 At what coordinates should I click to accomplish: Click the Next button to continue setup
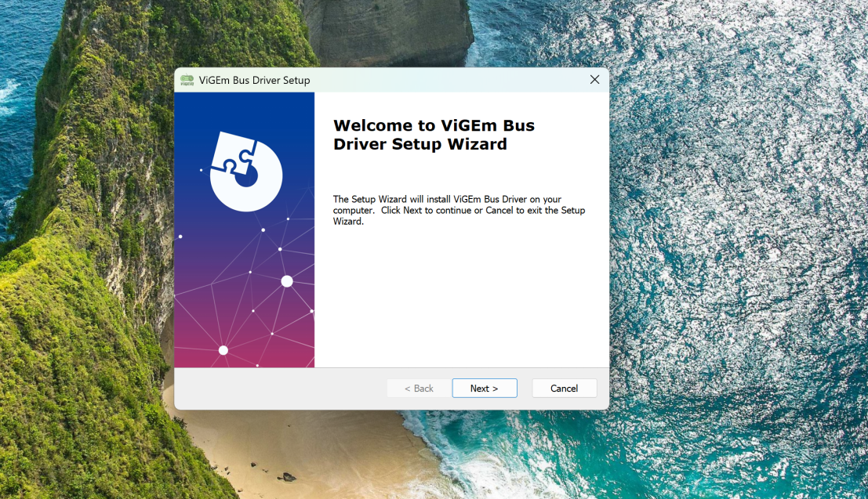coord(485,389)
